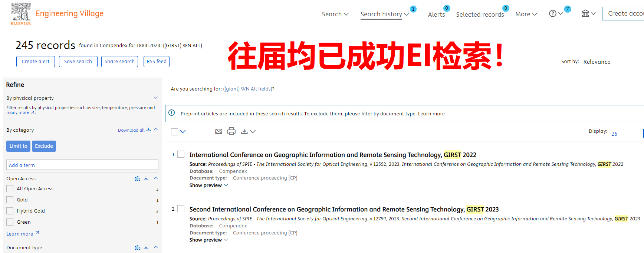This screenshot has height=253, width=644.
Task: Open Learn more in preprint notice
Action: (x=431, y=114)
